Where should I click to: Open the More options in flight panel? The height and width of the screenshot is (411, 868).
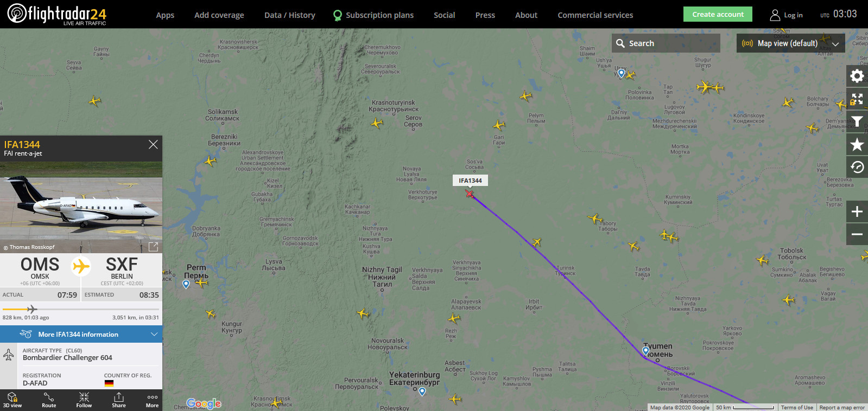click(153, 400)
